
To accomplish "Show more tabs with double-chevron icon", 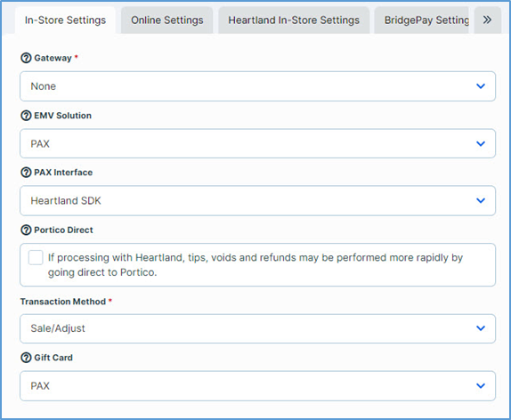I will click(487, 20).
